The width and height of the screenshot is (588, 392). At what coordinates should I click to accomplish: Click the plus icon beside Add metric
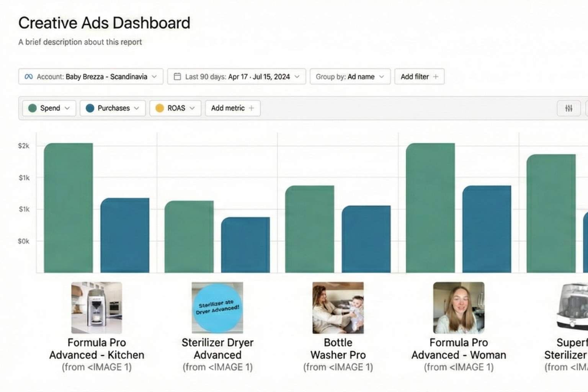pos(252,108)
